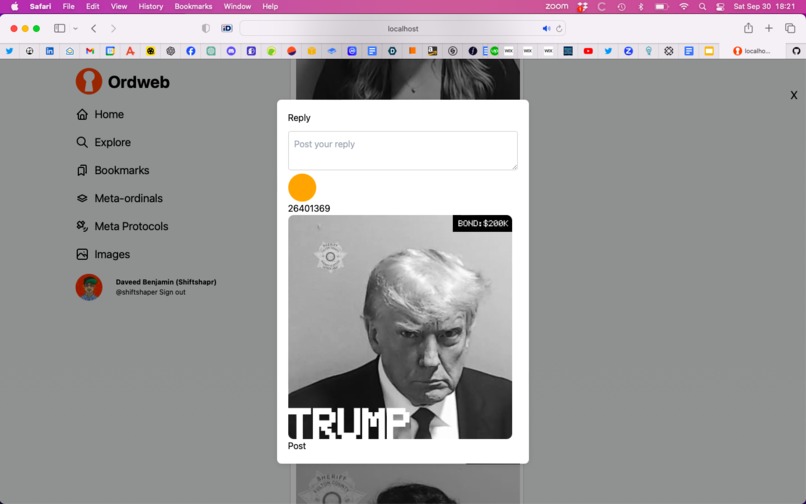Click the orange circle avatar

click(x=302, y=187)
